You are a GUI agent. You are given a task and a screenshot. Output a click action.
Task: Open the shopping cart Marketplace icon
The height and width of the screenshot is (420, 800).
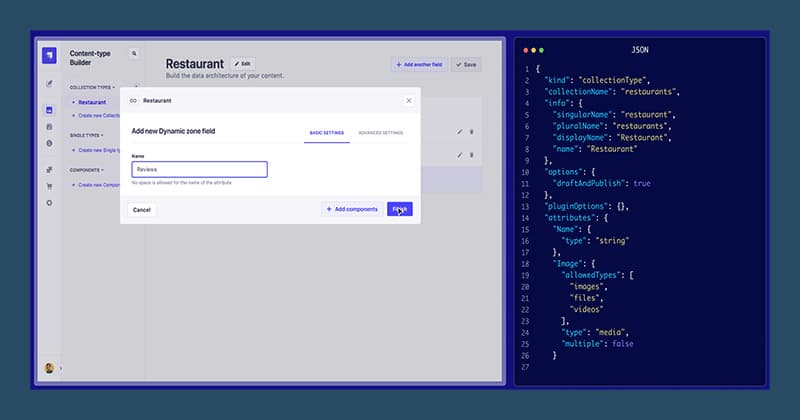49,185
